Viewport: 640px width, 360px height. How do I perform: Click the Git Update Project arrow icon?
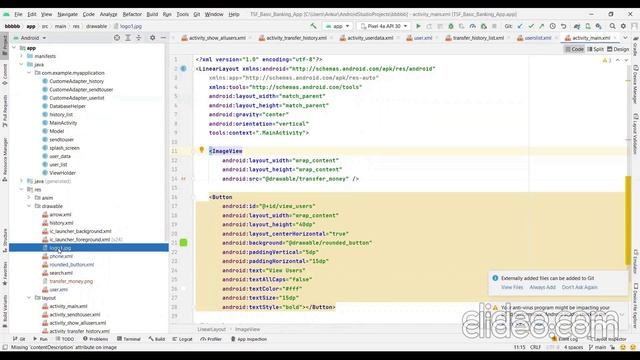(520, 26)
